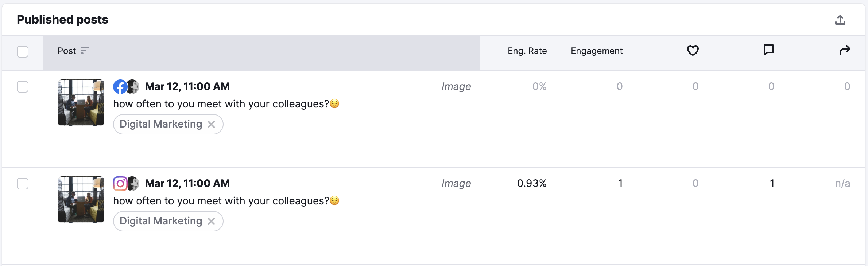The height and width of the screenshot is (266, 868).
Task: Open the Instagram post image thumbnail
Action: click(x=81, y=200)
